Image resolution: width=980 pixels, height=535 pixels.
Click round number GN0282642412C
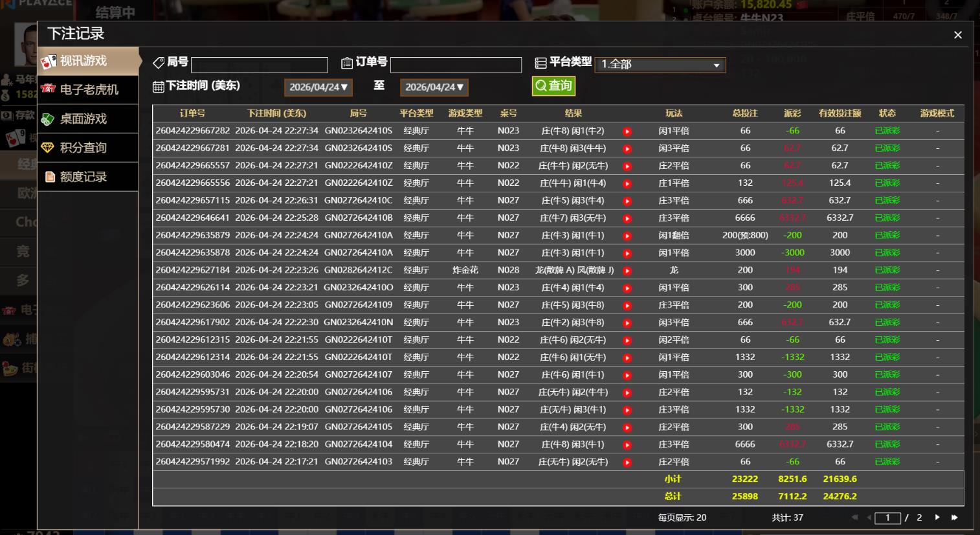tap(358, 270)
